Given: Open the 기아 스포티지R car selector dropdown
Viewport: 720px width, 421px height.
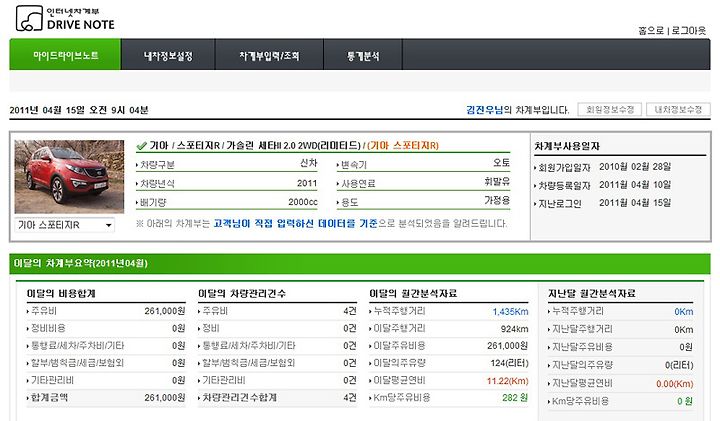Looking at the screenshot, I should coord(64,225).
